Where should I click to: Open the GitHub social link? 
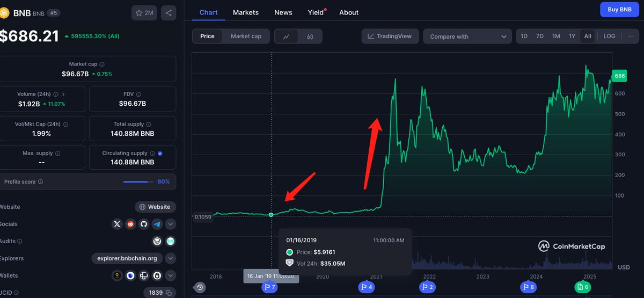(144, 224)
